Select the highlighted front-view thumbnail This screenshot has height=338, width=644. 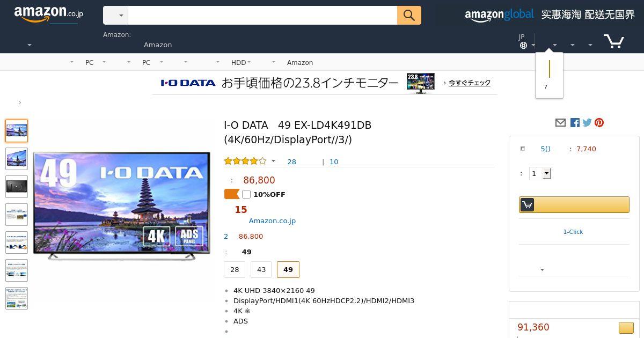[17, 131]
